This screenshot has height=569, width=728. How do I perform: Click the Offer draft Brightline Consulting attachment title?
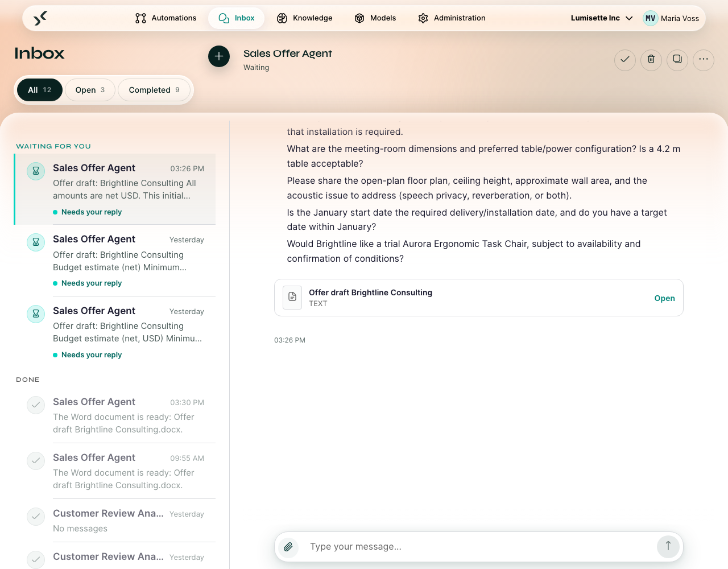[x=370, y=292]
